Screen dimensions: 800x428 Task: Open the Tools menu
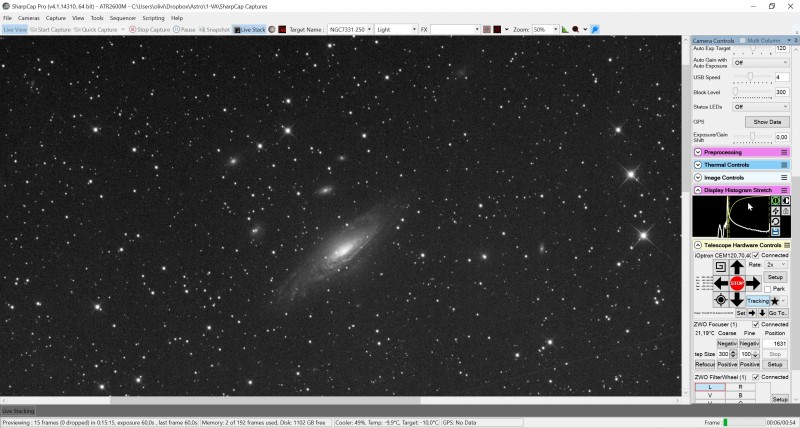[97, 18]
